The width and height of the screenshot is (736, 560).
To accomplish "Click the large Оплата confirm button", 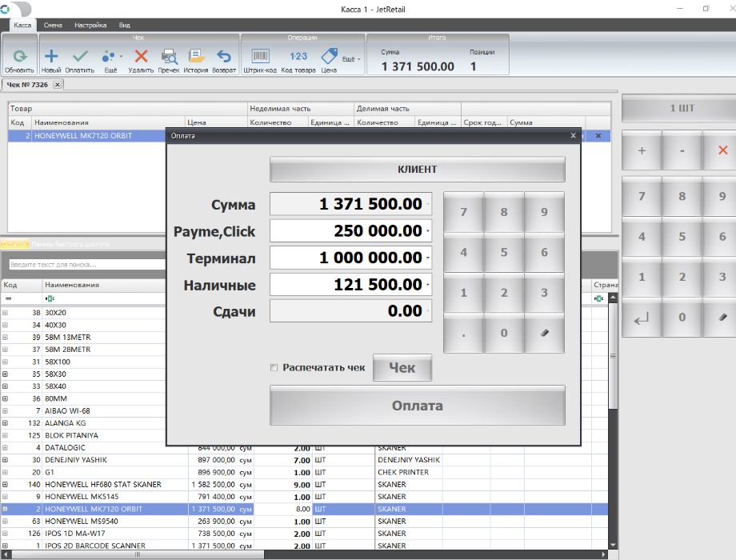I will [x=418, y=406].
